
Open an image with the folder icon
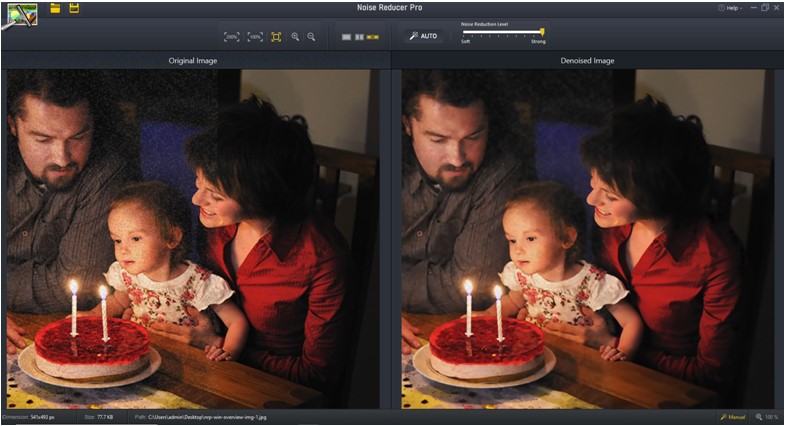click(55, 8)
